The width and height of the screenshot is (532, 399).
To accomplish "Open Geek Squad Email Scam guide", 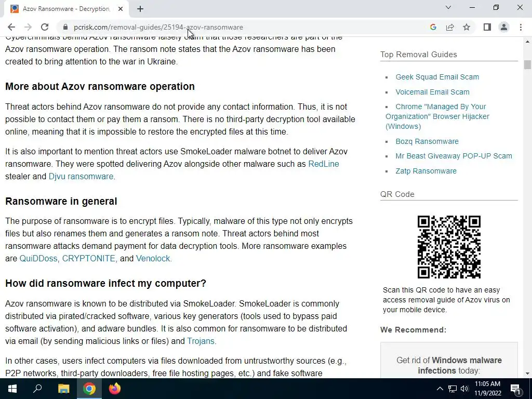I will [437, 77].
